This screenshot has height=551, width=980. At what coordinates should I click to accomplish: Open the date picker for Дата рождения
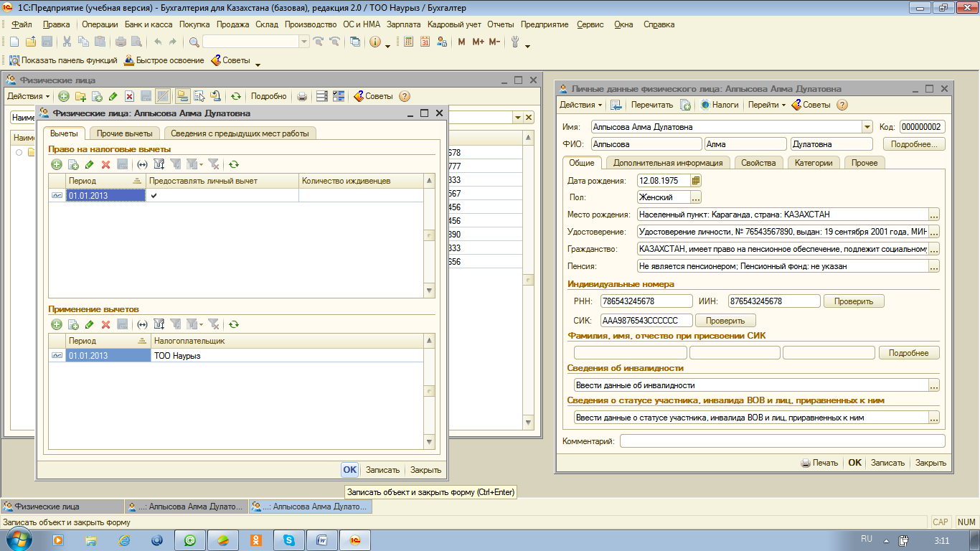(695, 181)
